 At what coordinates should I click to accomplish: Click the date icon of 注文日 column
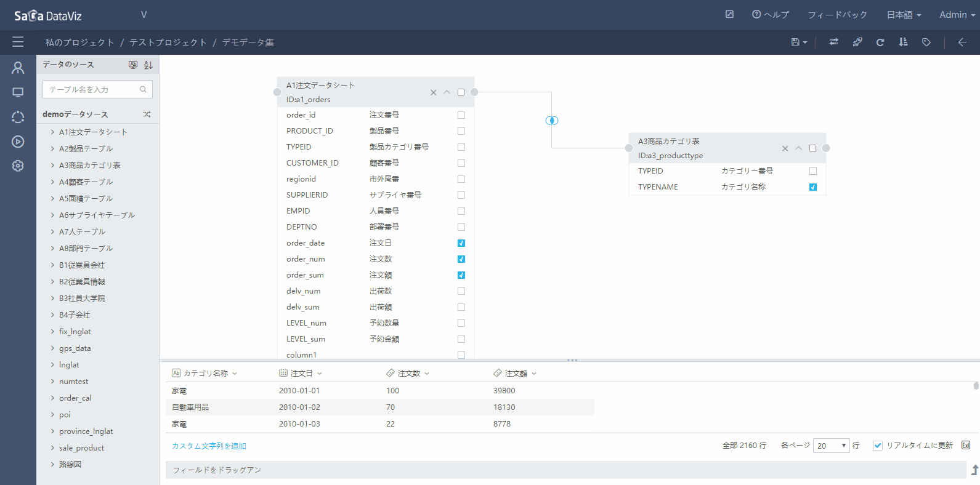click(283, 373)
